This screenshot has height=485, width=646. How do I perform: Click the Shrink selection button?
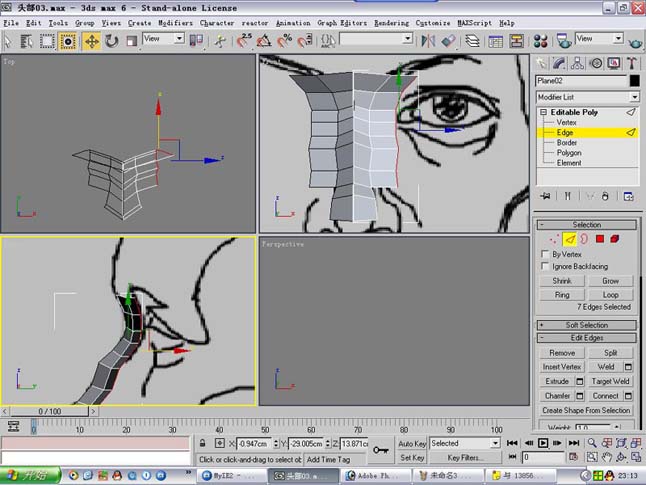coord(562,281)
